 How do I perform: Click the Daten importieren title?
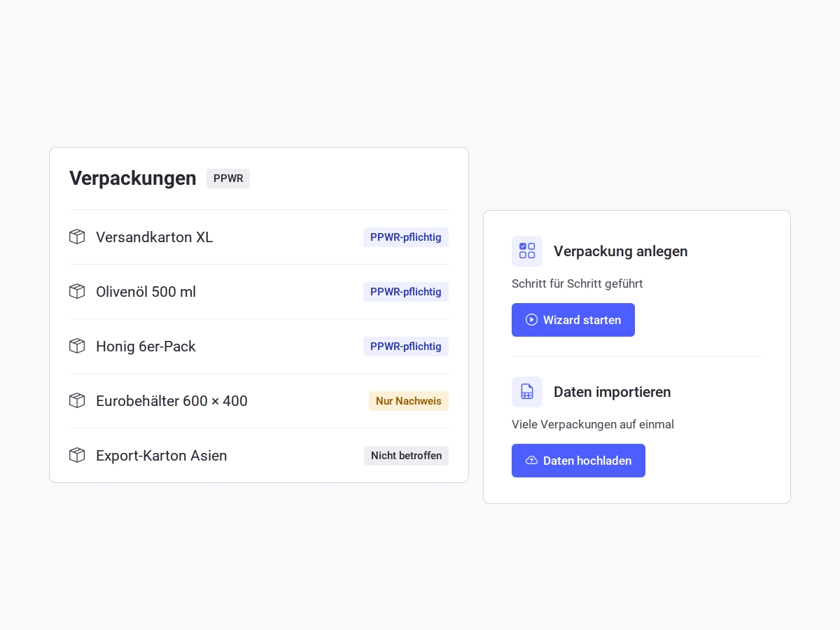pyautogui.click(x=612, y=392)
